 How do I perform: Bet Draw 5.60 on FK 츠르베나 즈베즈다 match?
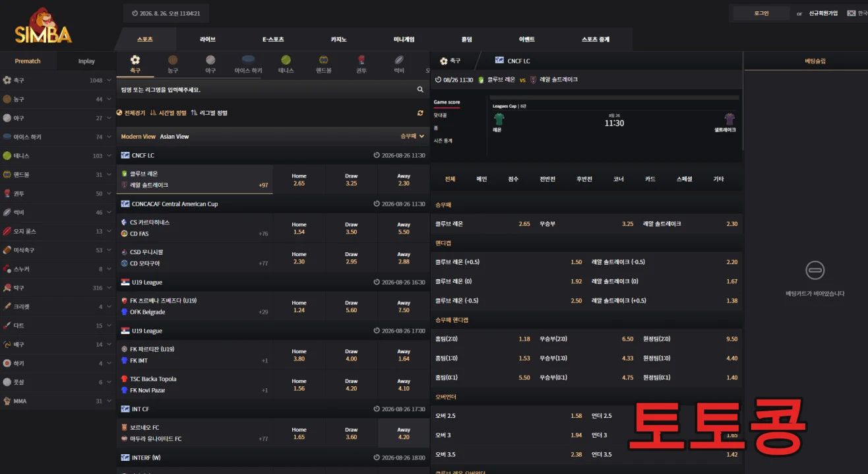tap(352, 306)
